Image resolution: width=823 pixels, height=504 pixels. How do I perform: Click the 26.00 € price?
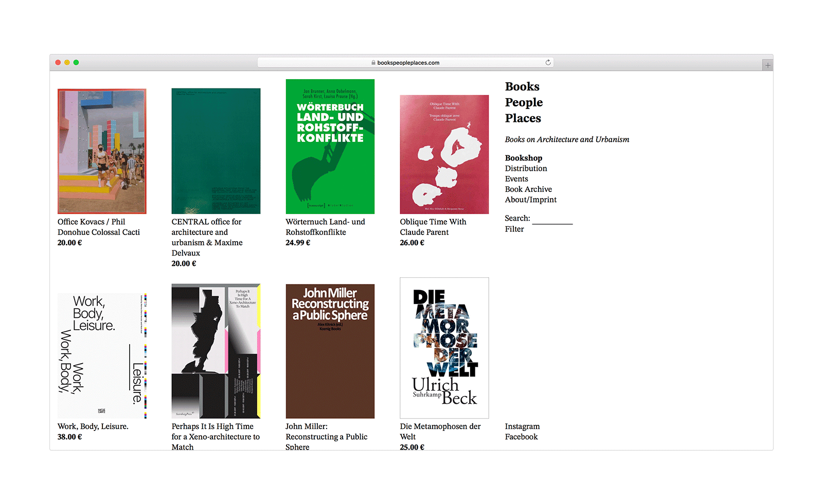(x=412, y=243)
